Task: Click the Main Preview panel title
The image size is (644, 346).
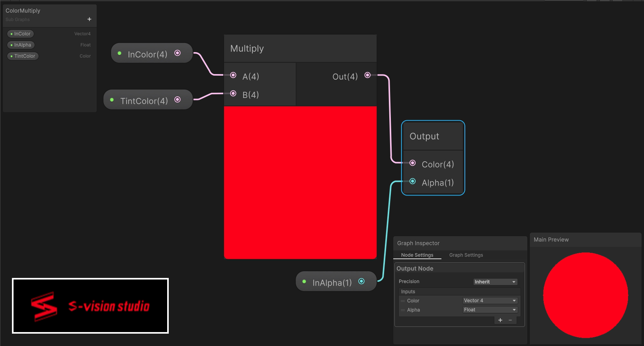Action: click(x=551, y=240)
